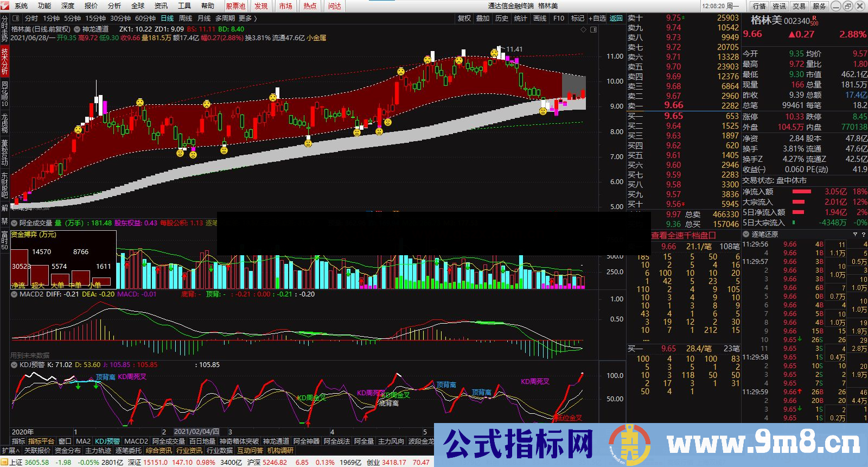Collapse the 阿全成交量 indicator panel arrow

[14, 223]
